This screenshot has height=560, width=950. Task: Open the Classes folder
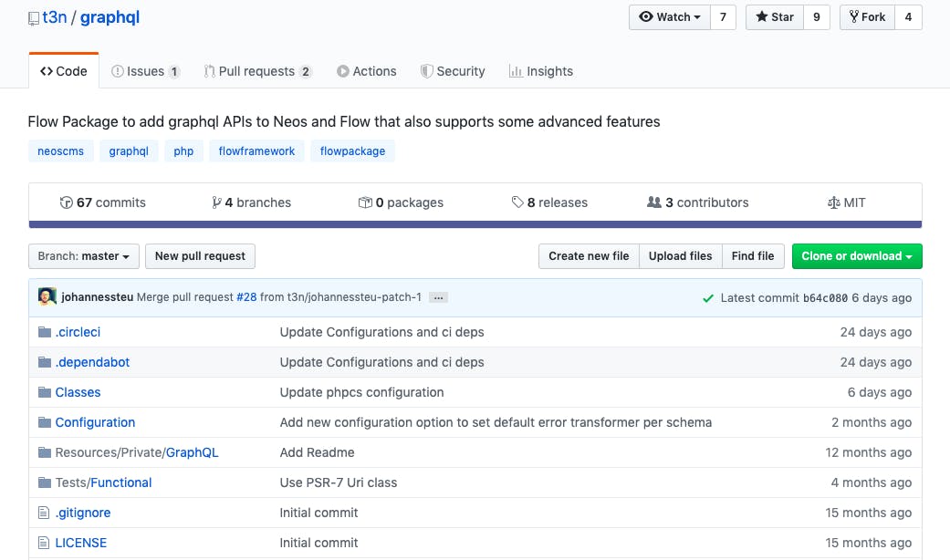pyautogui.click(x=78, y=392)
